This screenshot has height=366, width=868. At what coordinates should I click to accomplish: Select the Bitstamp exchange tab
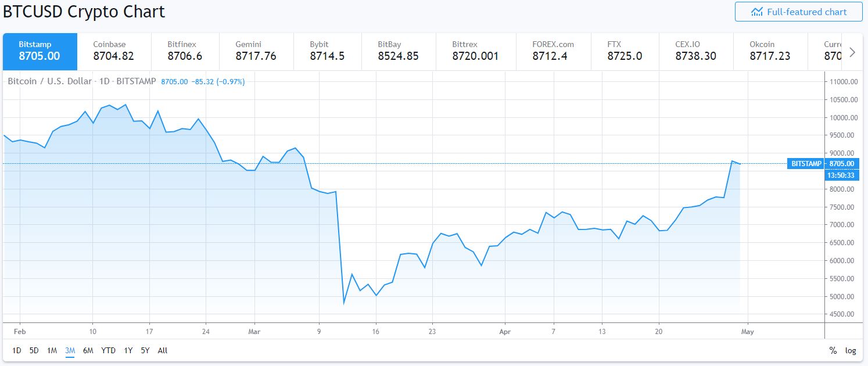click(x=40, y=51)
